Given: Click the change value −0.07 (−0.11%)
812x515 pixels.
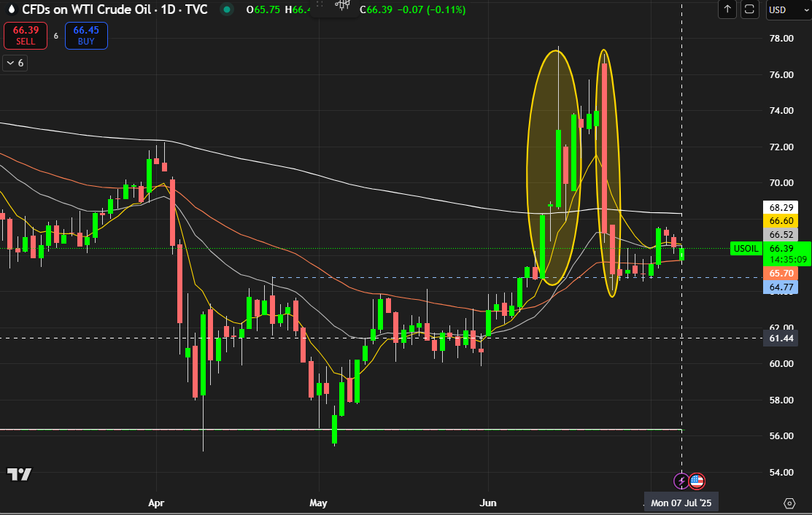Looking at the screenshot, I should click(431, 9).
